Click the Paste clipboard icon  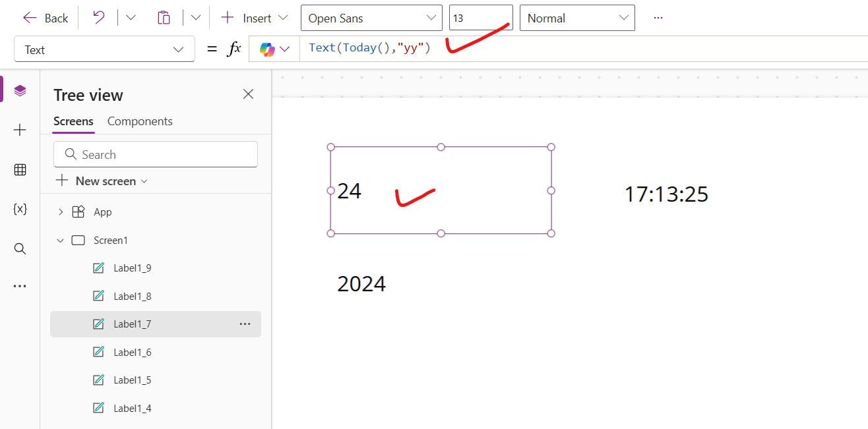[164, 18]
